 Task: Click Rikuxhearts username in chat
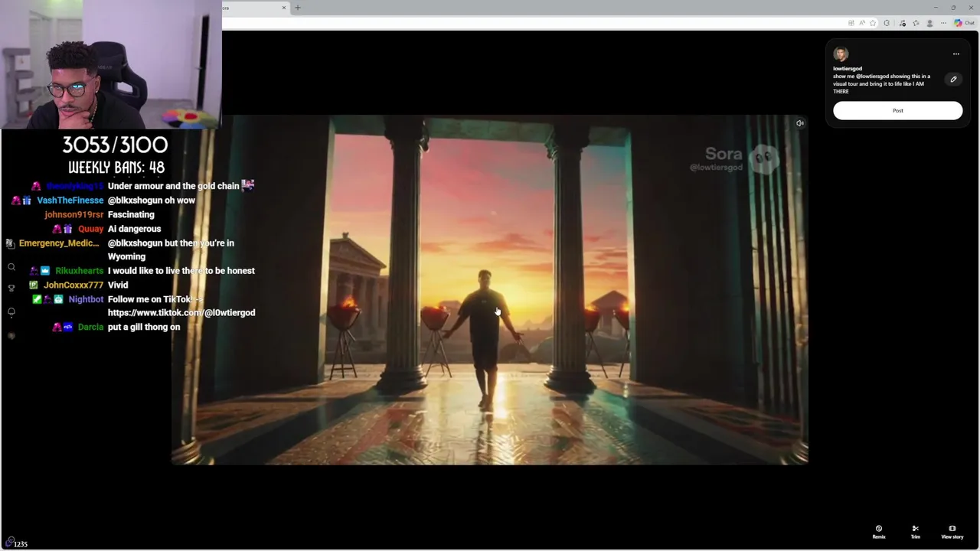[x=79, y=271]
